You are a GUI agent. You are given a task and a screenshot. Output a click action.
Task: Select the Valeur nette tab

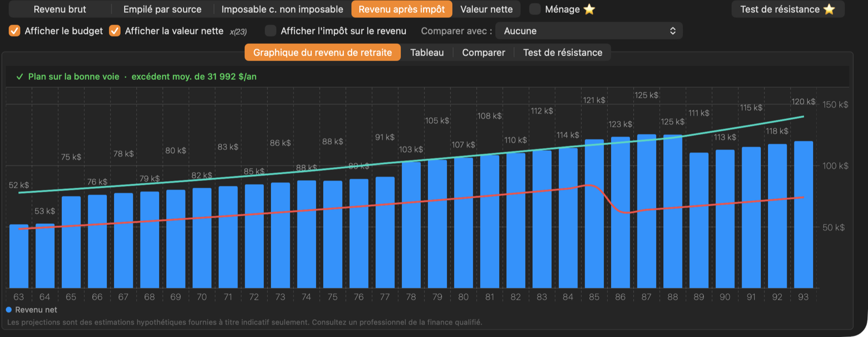click(x=486, y=9)
